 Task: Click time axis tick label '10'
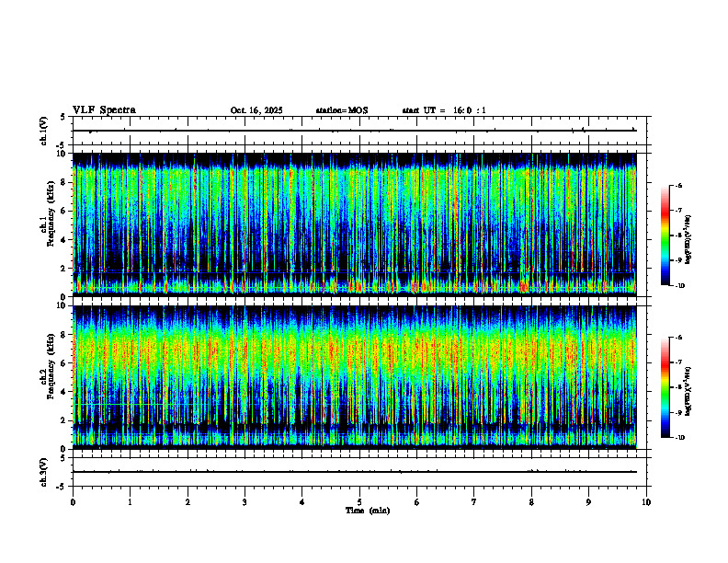click(x=646, y=502)
